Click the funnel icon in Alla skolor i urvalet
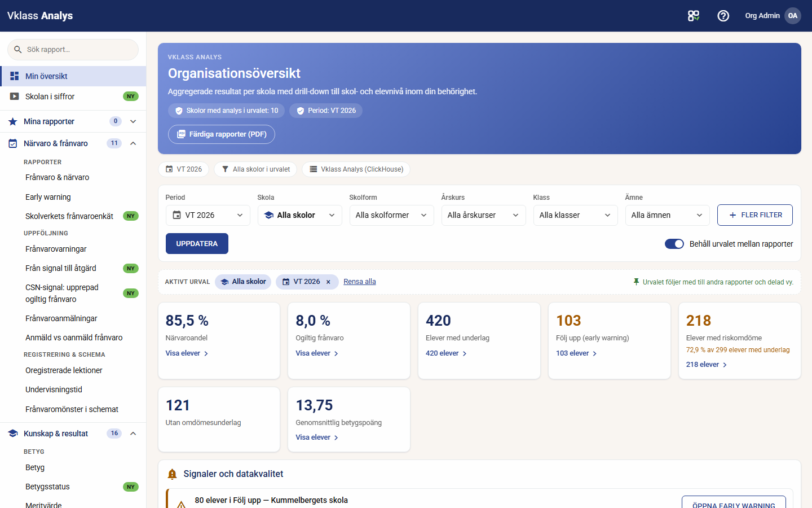 [x=226, y=169]
